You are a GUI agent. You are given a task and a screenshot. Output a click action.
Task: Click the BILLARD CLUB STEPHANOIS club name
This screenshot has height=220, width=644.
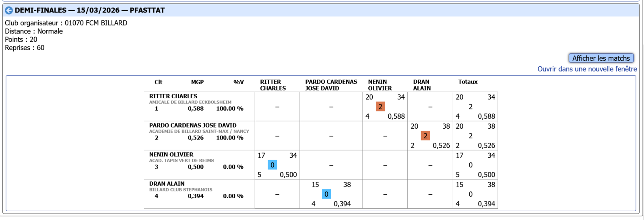point(181,190)
